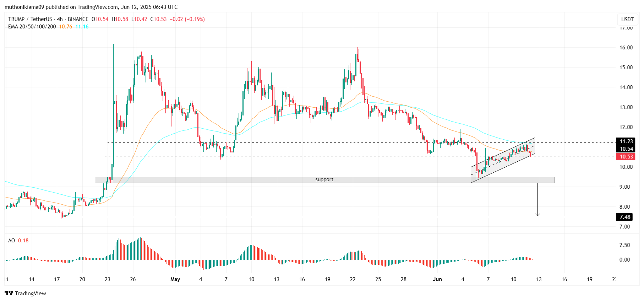
Task: Click the orange EMA value 10.76
Action: click(x=66, y=27)
